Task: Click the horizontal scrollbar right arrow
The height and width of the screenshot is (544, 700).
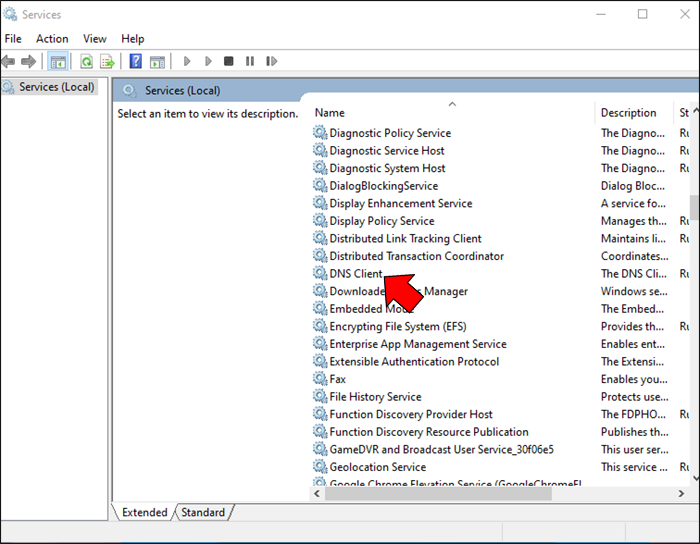Action: tap(681, 494)
